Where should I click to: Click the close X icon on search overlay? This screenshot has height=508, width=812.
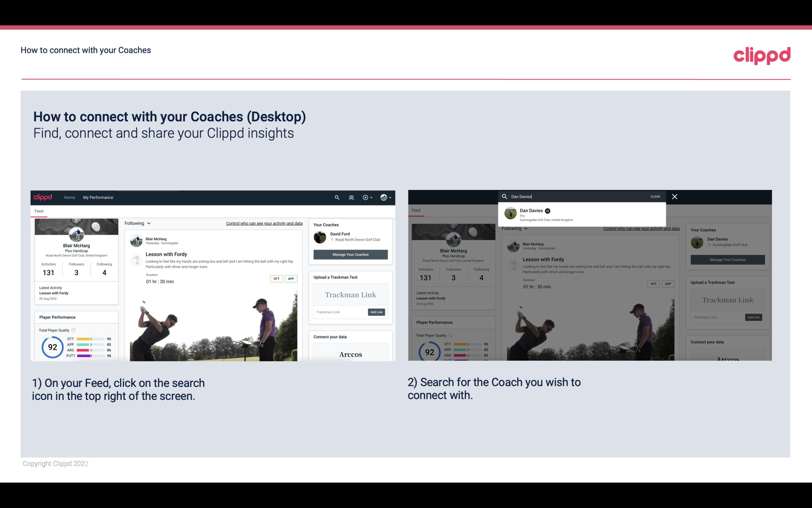click(674, 196)
